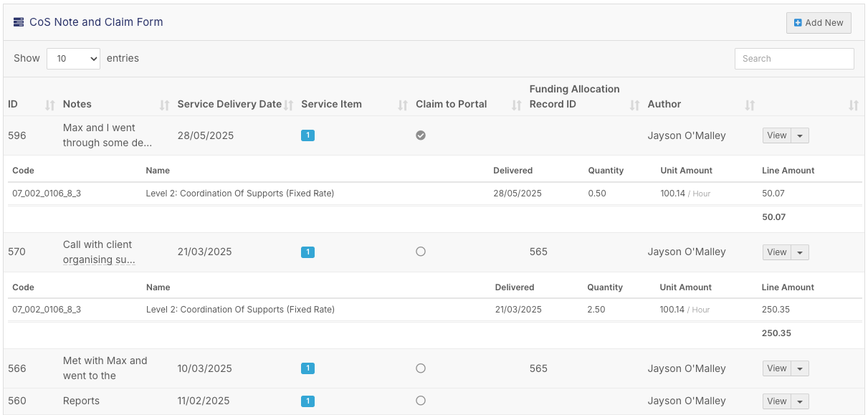Click the list icon beside CoS Note title
Screen dimensions: 868x415
(19, 22)
